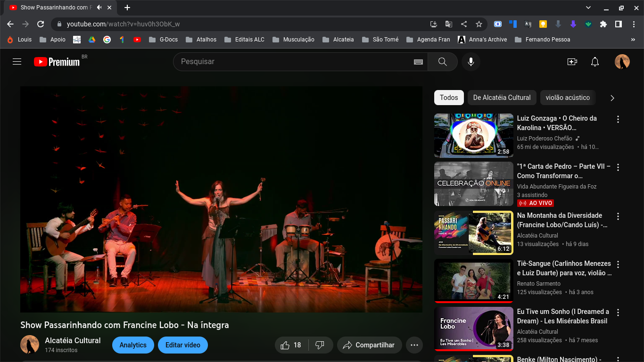644x362 pixels.
Task: Open Celebração Online live thumbnail
Action: 474,184
